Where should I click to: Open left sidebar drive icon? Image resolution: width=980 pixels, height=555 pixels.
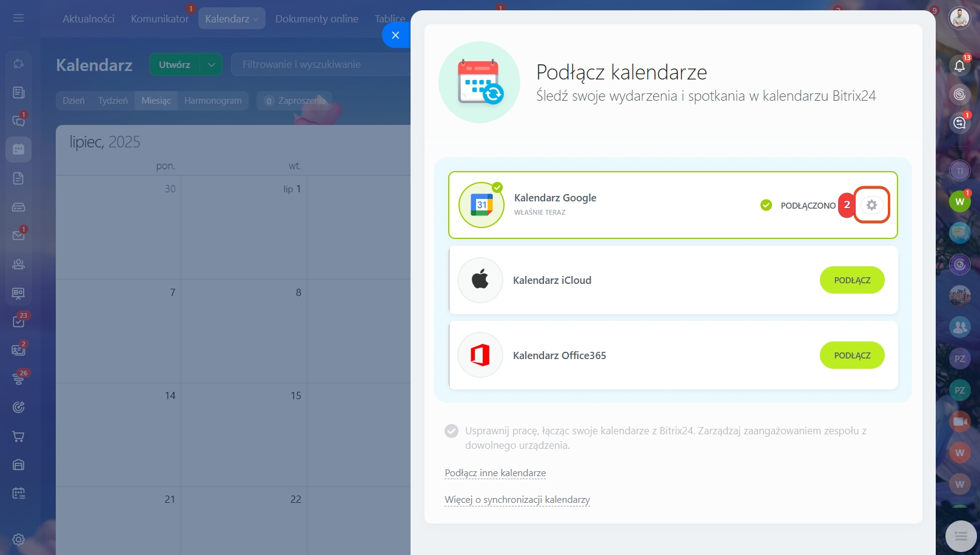click(18, 207)
